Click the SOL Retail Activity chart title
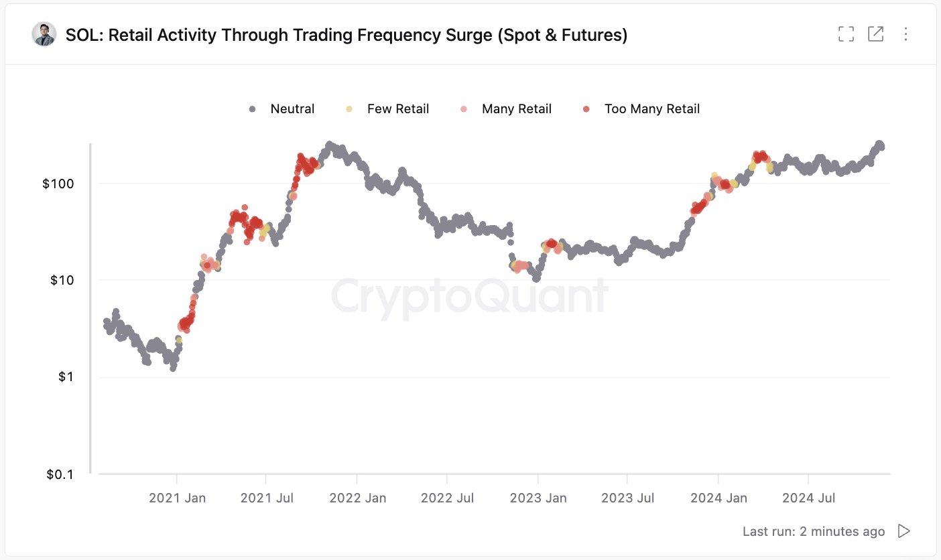This screenshot has height=560, width=941. [x=347, y=35]
